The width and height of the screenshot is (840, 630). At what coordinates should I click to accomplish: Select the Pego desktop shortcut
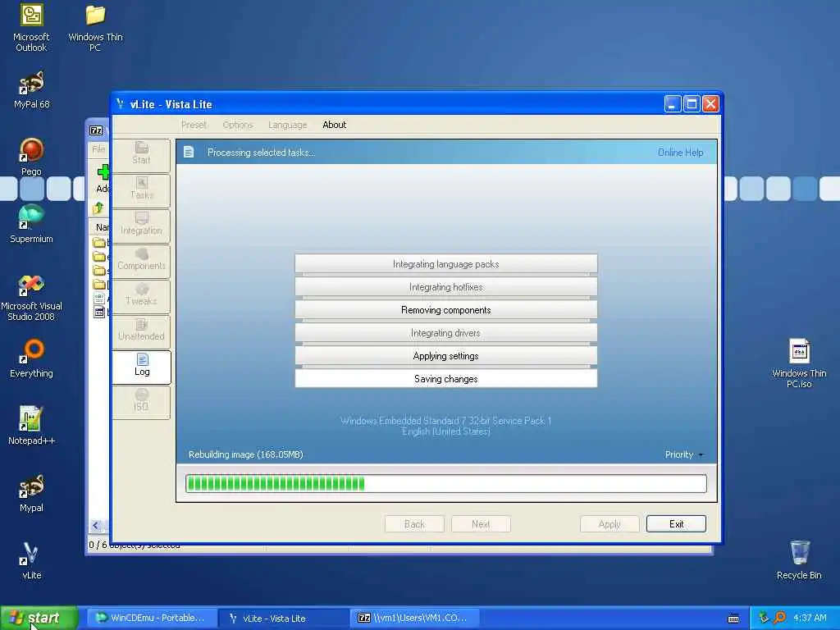31,157
